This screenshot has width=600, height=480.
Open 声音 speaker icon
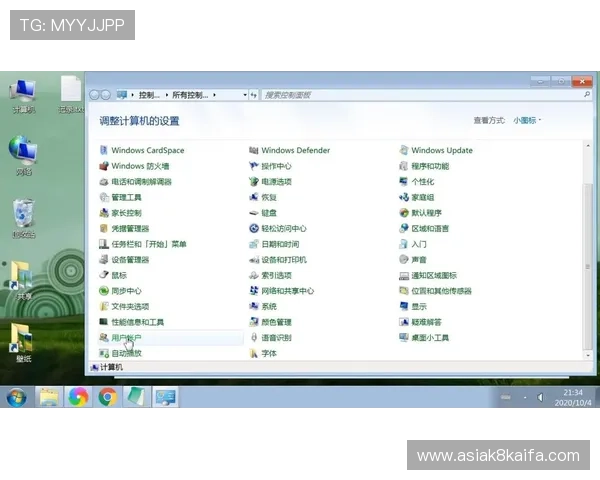404,260
